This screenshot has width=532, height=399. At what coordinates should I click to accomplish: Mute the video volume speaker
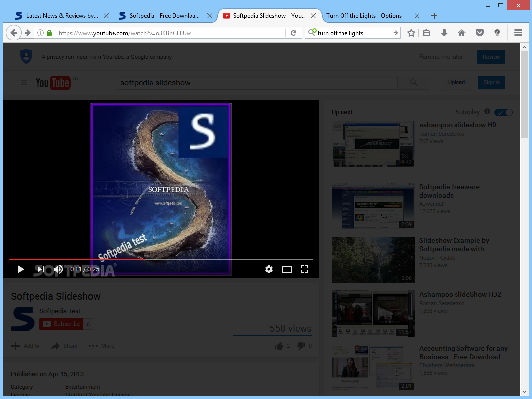click(x=58, y=269)
